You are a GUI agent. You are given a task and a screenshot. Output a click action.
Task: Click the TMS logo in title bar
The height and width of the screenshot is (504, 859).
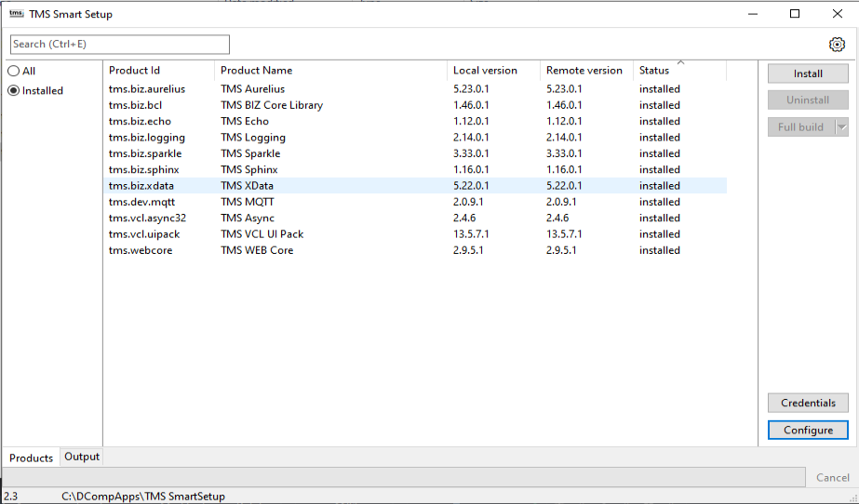pyautogui.click(x=16, y=14)
